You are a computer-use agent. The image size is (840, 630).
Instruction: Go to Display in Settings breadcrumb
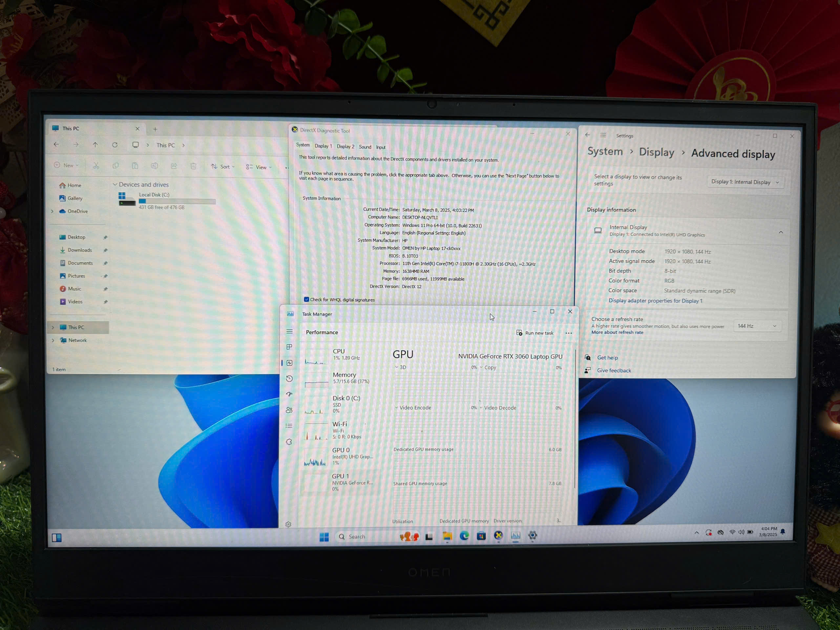tap(656, 152)
